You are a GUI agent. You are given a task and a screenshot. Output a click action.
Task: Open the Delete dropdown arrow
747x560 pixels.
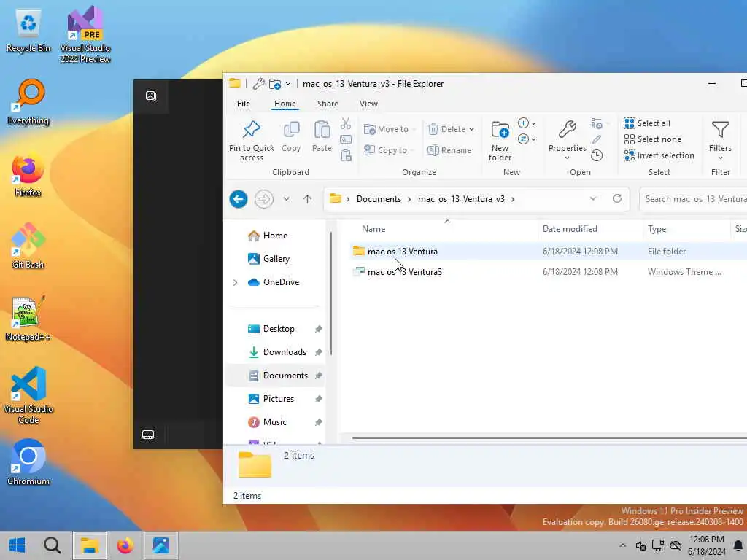tap(472, 129)
